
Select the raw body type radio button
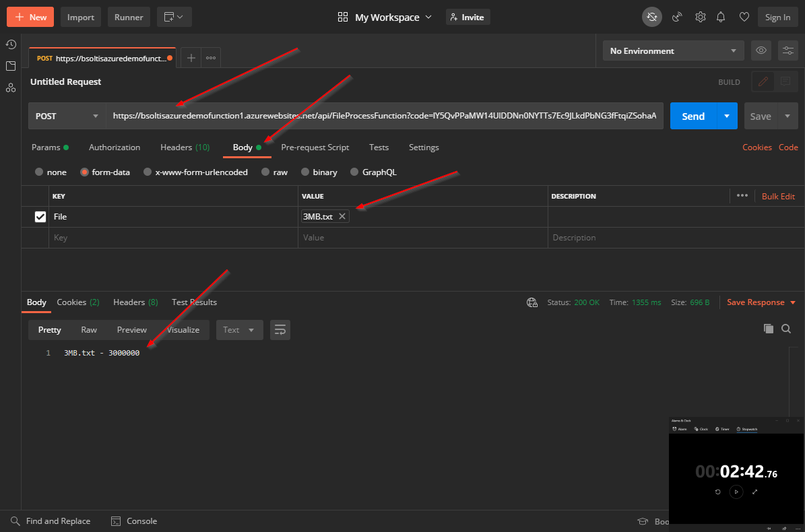(266, 172)
